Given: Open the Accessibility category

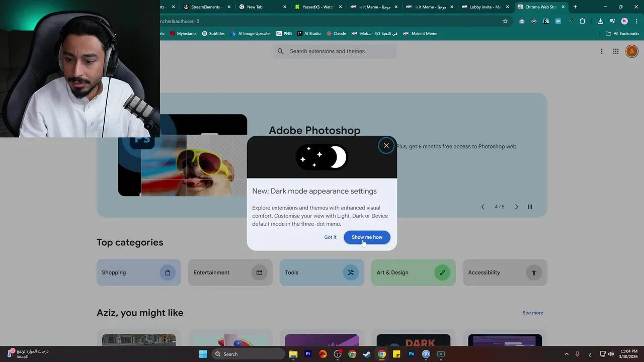Looking at the screenshot, I should pyautogui.click(x=505, y=273).
